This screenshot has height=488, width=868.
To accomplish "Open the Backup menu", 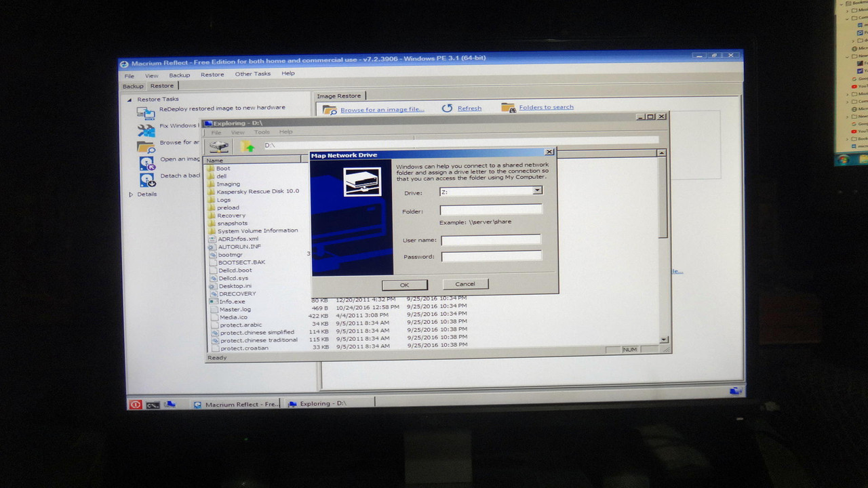I will click(180, 75).
